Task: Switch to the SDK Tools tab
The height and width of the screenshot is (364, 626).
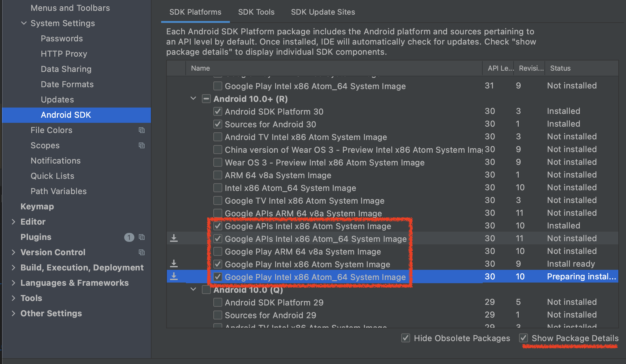Action: coord(256,12)
